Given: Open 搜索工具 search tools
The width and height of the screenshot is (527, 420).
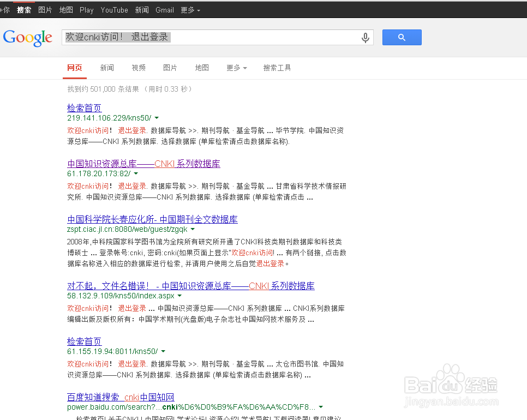Looking at the screenshot, I should coord(277,68).
